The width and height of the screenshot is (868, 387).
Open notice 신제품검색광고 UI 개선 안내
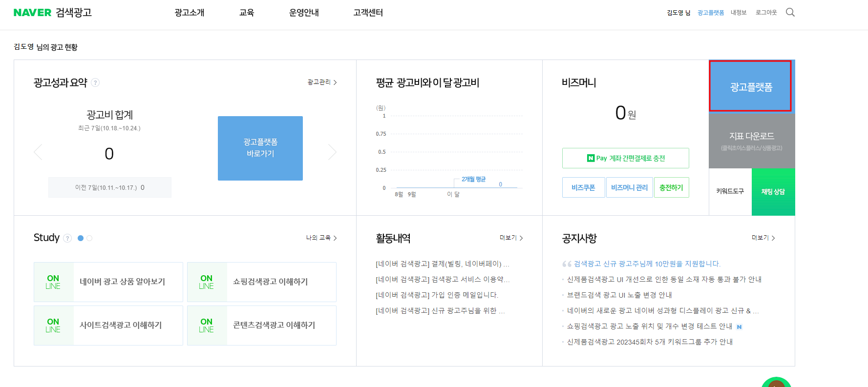[x=664, y=280]
